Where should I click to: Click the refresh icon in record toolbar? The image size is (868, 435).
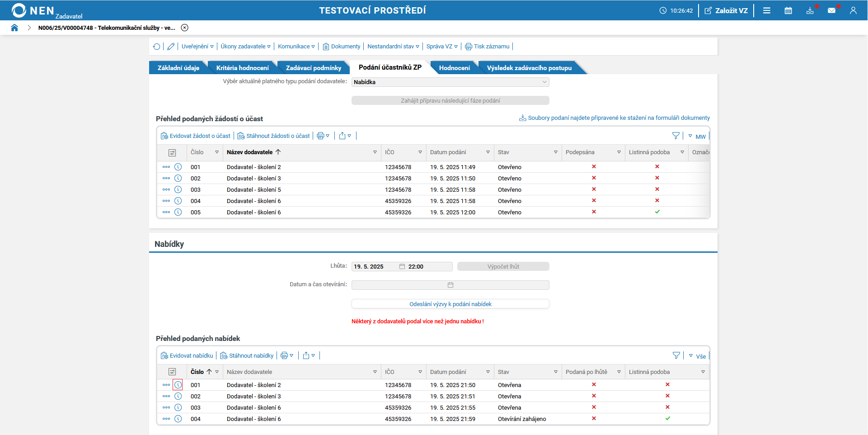[156, 47]
